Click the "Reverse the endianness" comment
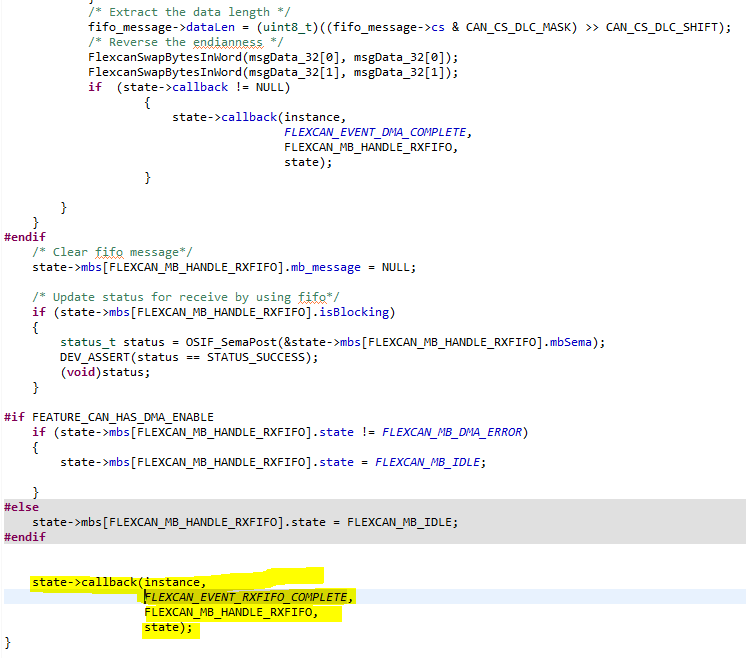The height and width of the screenshot is (658, 746). point(186,42)
